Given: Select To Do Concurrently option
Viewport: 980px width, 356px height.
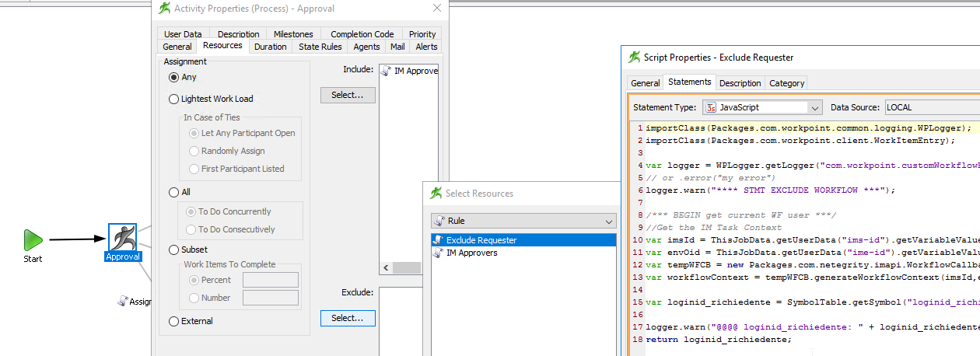Looking at the screenshot, I should pos(191,211).
